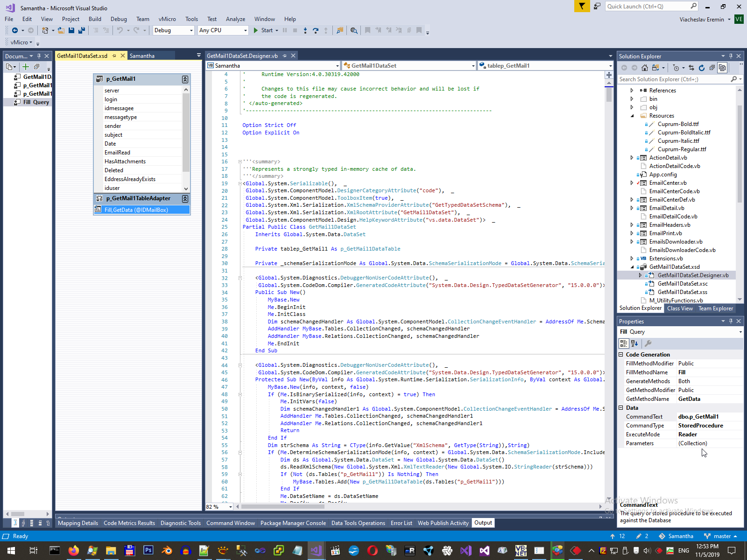
Task: Click the Solution Explorer Home icon
Action: click(x=644, y=68)
